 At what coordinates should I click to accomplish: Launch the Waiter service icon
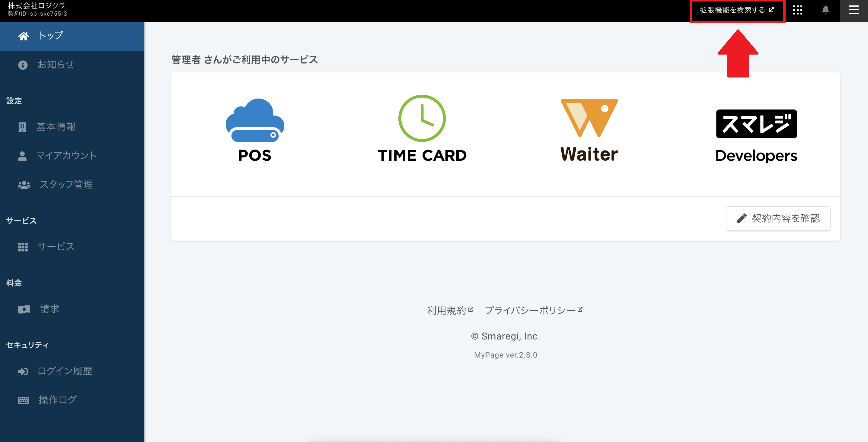pos(589,130)
